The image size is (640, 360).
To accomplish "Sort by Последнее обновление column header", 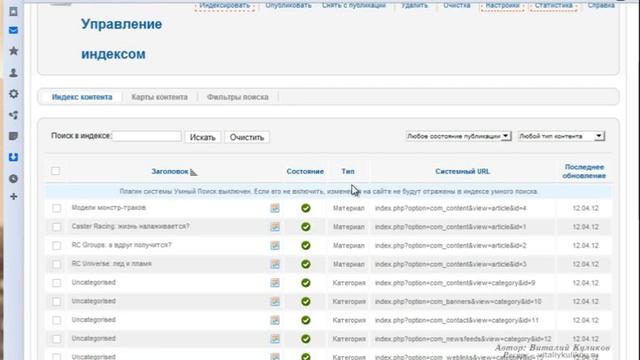I will coord(584,171).
